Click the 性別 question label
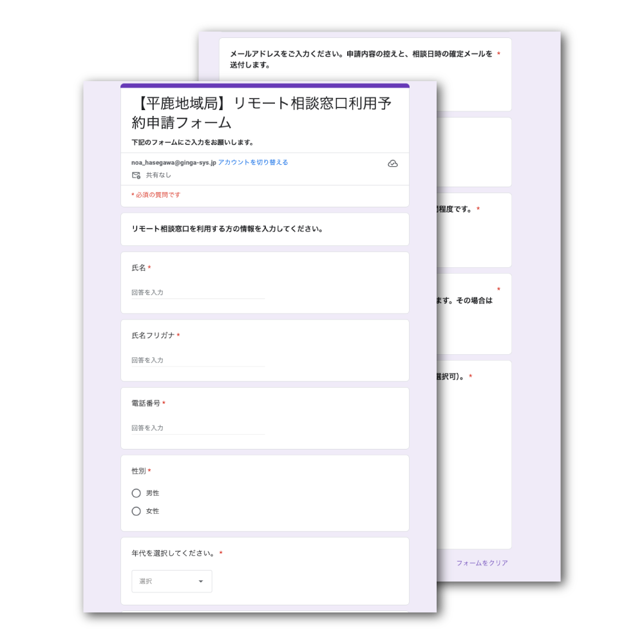 (138, 471)
